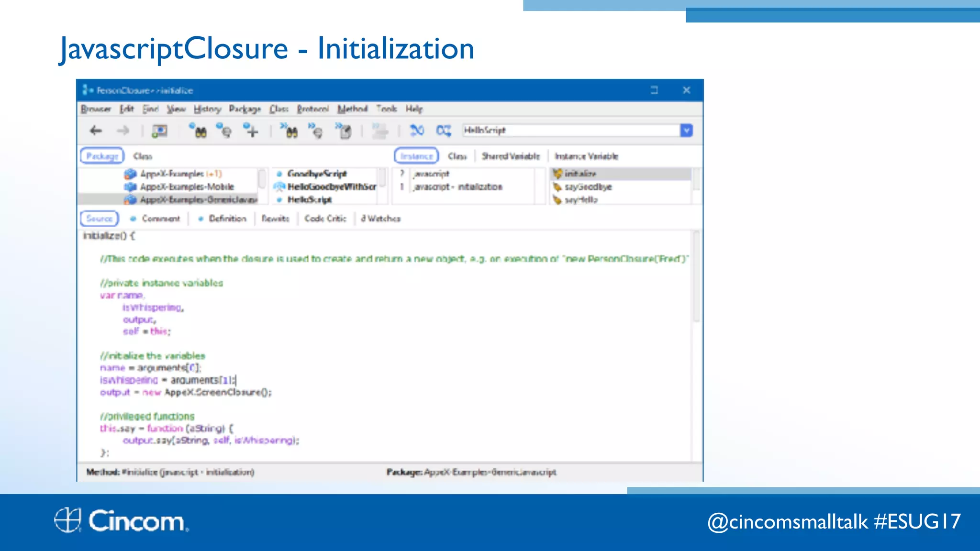
Task: Open the Browser menu
Action: pyautogui.click(x=96, y=109)
